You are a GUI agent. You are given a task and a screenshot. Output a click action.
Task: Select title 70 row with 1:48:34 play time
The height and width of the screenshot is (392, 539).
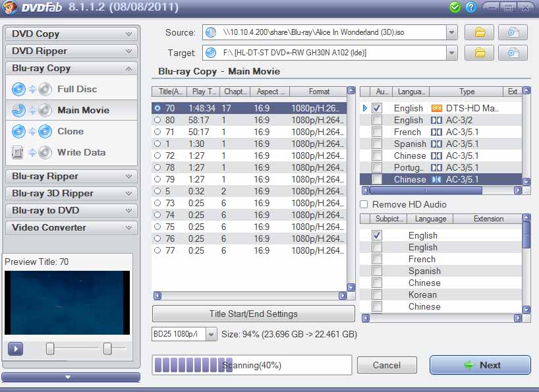tap(249, 108)
